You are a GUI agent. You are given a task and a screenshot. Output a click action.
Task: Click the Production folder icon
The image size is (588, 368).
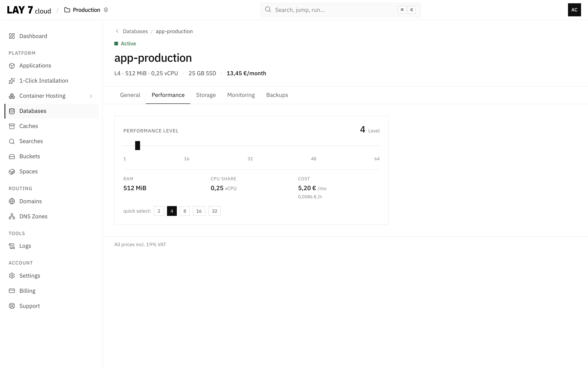click(x=67, y=10)
